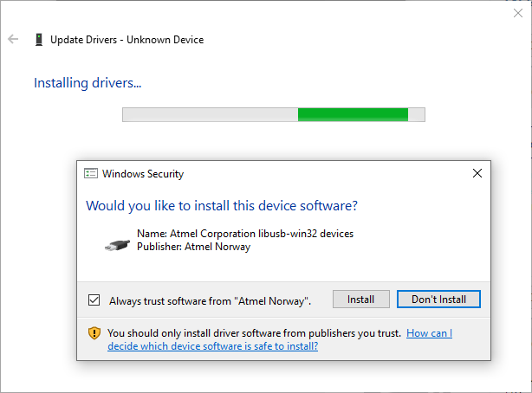This screenshot has width=532, height=393.
Task: Uncheck Always trust software from Atmel Norway
Action: pyautogui.click(x=94, y=300)
